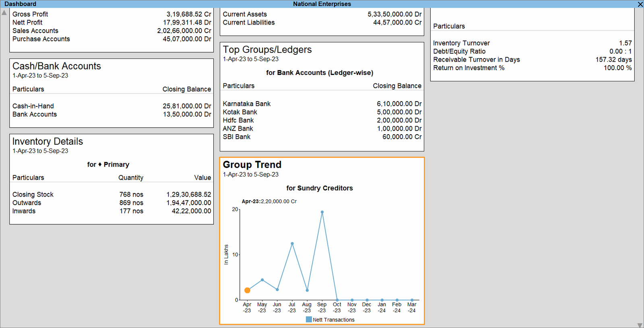Screen dimensions: 644x328
Task: Open the Cash/Bank Accounts tile heading
Action: pos(57,66)
